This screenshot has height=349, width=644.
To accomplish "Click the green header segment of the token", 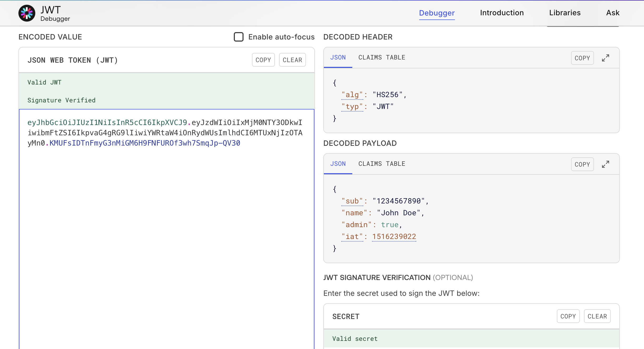I will pyautogui.click(x=107, y=123).
